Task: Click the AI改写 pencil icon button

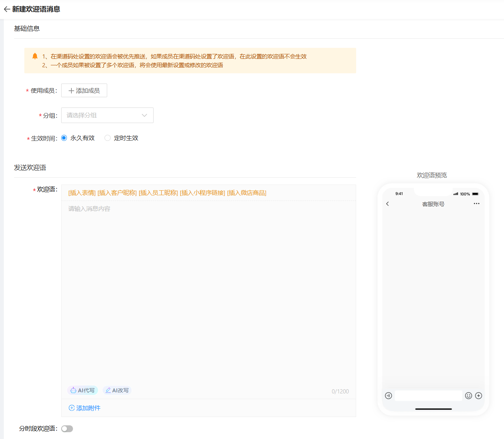Action: click(x=117, y=390)
